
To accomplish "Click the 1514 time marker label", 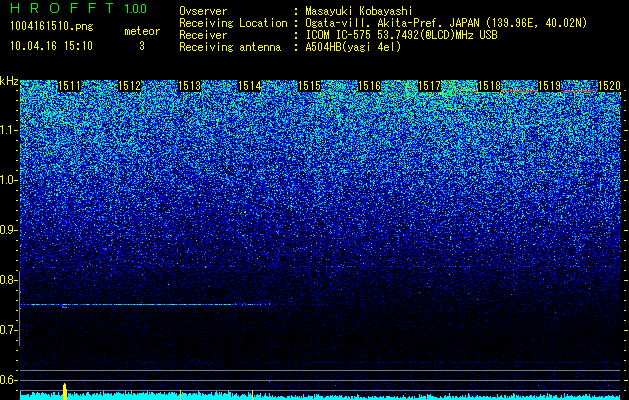I will click(250, 86).
